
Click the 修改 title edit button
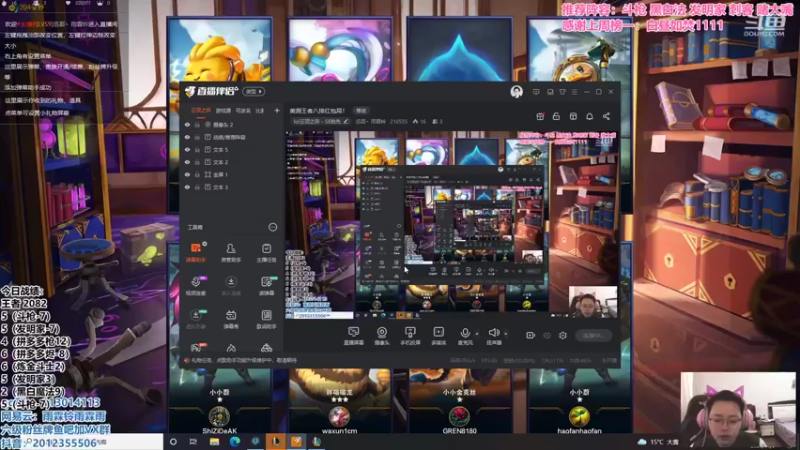click(x=361, y=111)
